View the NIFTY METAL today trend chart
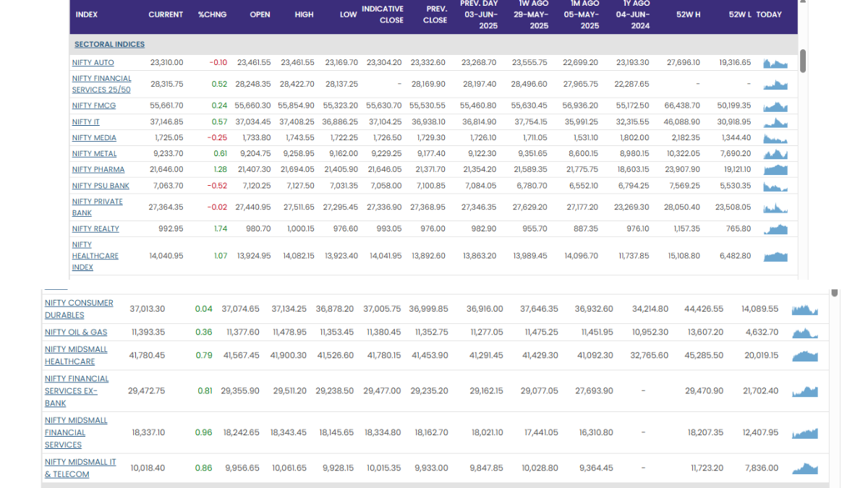This screenshot has height=488, width=868. (775, 154)
